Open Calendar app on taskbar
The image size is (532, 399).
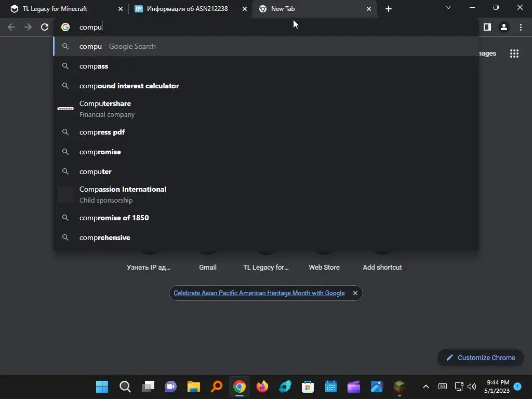(331, 387)
